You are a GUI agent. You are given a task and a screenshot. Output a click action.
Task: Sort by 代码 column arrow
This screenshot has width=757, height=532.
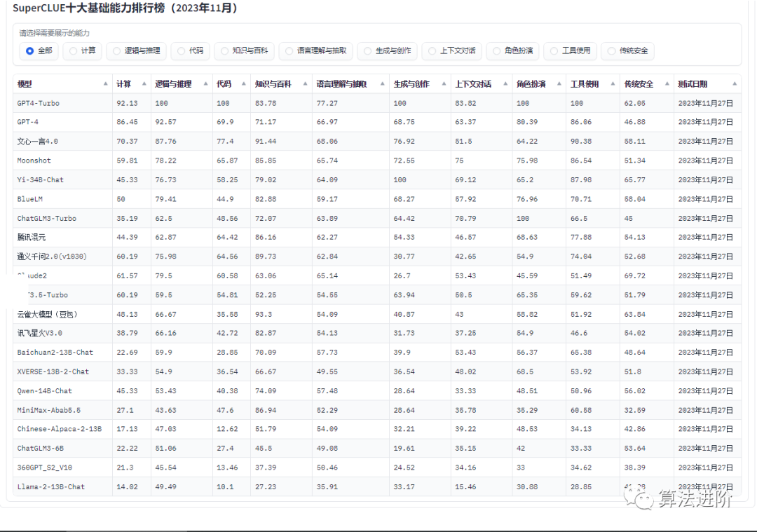[x=244, y=84]
